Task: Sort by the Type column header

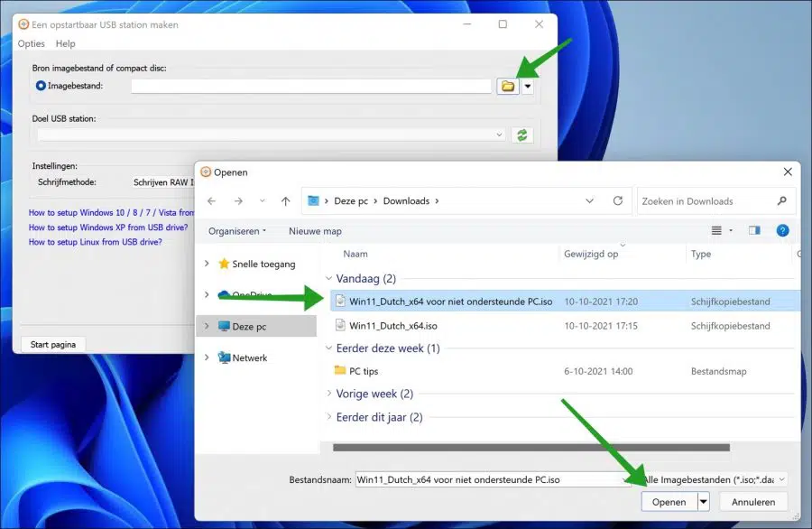Action: (701, 254)
